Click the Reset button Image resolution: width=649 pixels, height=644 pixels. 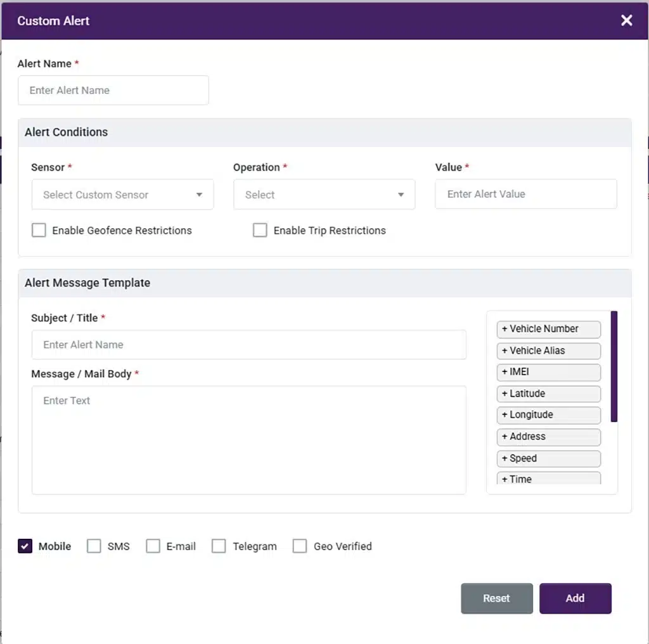[x=497, y=598]
